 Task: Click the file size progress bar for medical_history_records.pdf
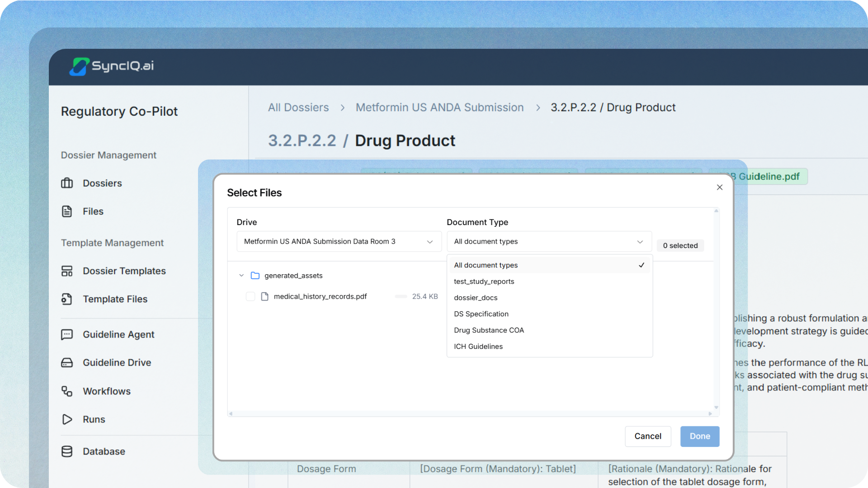(401, 296)
